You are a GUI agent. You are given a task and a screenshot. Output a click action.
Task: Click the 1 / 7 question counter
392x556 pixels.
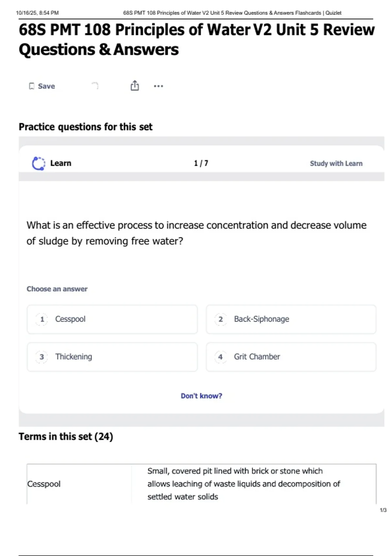click(201, 163)
